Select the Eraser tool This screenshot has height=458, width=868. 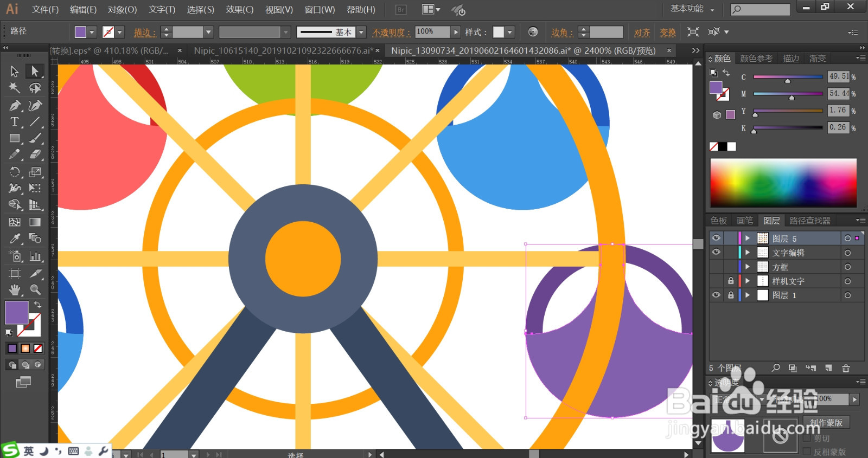[35, 155]
